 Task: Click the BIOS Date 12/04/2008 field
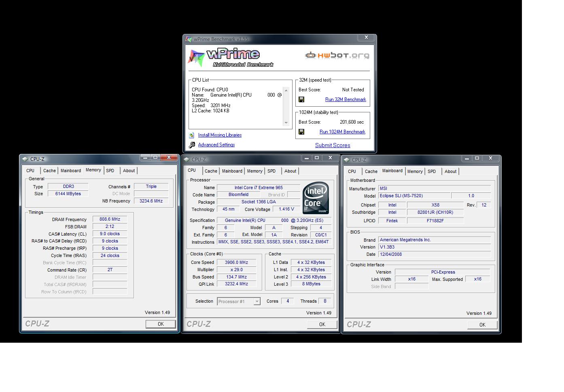(434, 254)
